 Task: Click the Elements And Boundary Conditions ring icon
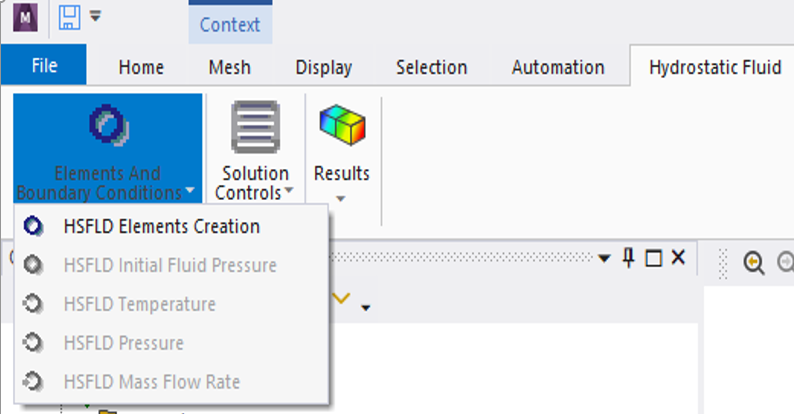(x=109, y=125)
